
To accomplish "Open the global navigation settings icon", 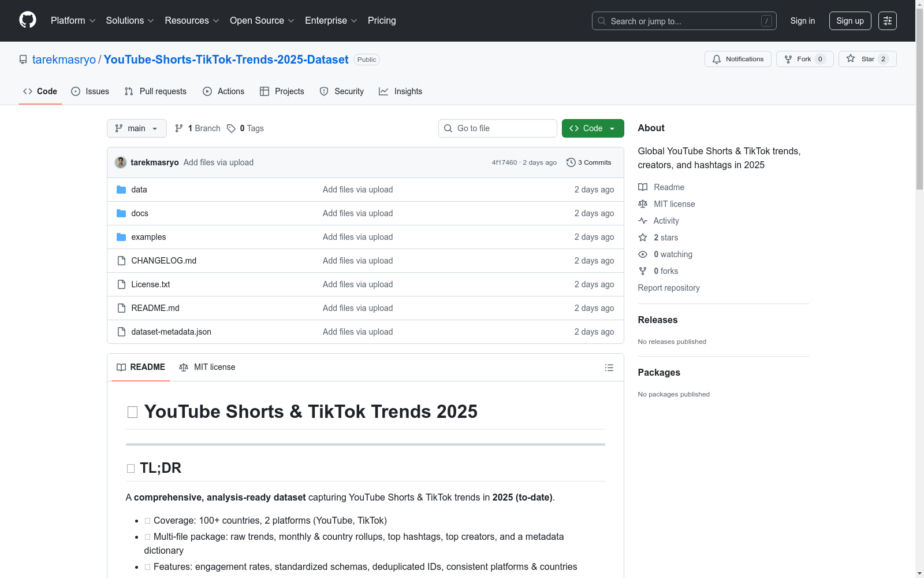I will 887,21.
